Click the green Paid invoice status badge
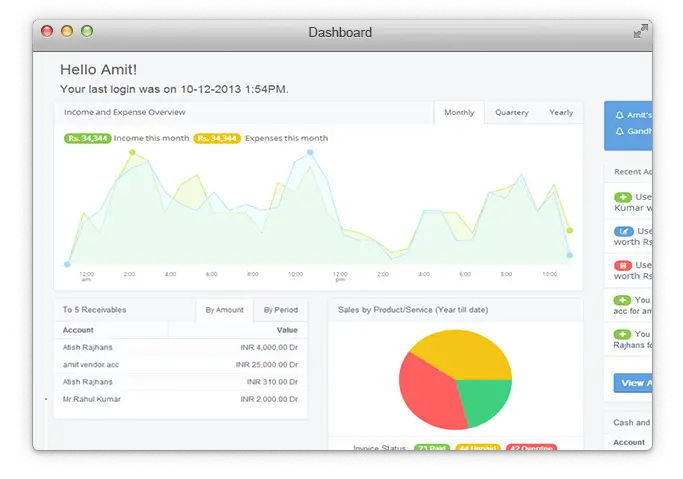The height and width of the screenshot is (479, 683). (x=432, y=447)
